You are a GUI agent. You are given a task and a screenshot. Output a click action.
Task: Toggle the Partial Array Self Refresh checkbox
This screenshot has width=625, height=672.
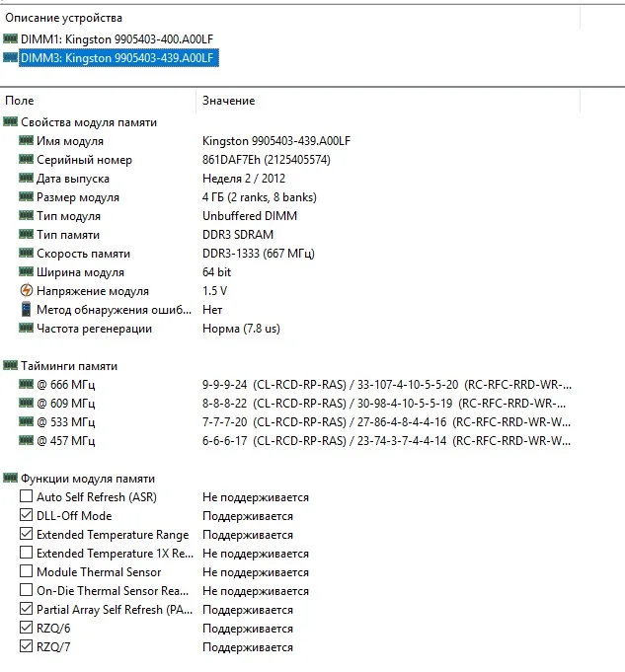[27, 609]
